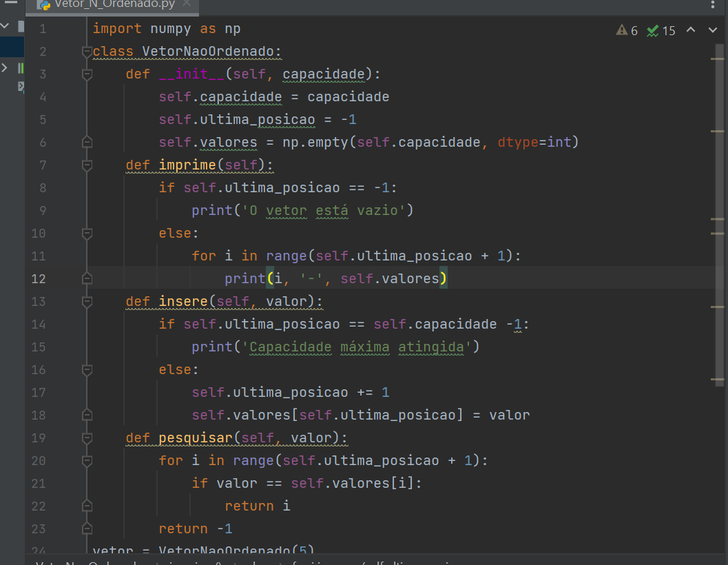Click line number 1 in the gutter
The image size is (728, 565).
[43, 29]
